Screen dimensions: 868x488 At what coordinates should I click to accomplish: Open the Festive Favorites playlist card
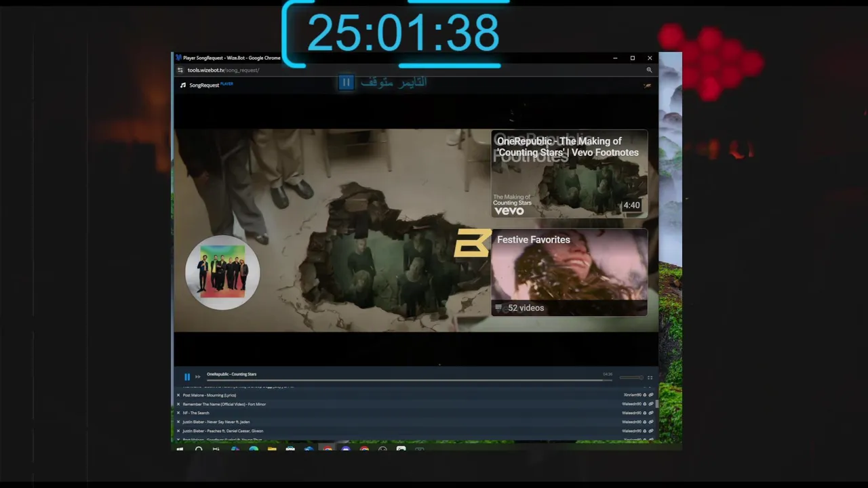569,272
